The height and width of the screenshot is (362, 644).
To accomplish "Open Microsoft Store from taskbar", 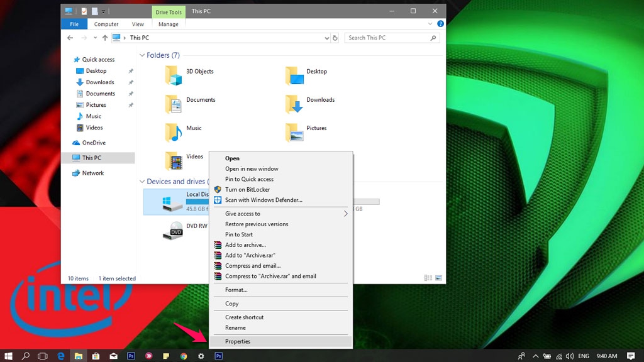I will click(x=96, y=356).
